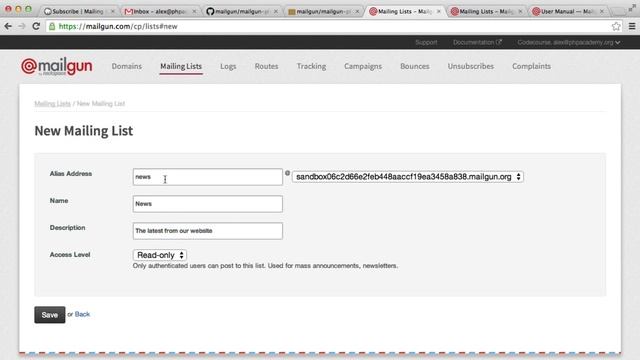
Task: Go to the Campaigns section
Action: (x=363, y=66)
